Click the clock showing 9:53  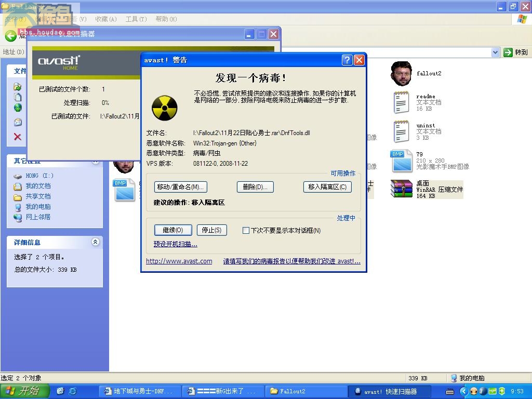517,392
